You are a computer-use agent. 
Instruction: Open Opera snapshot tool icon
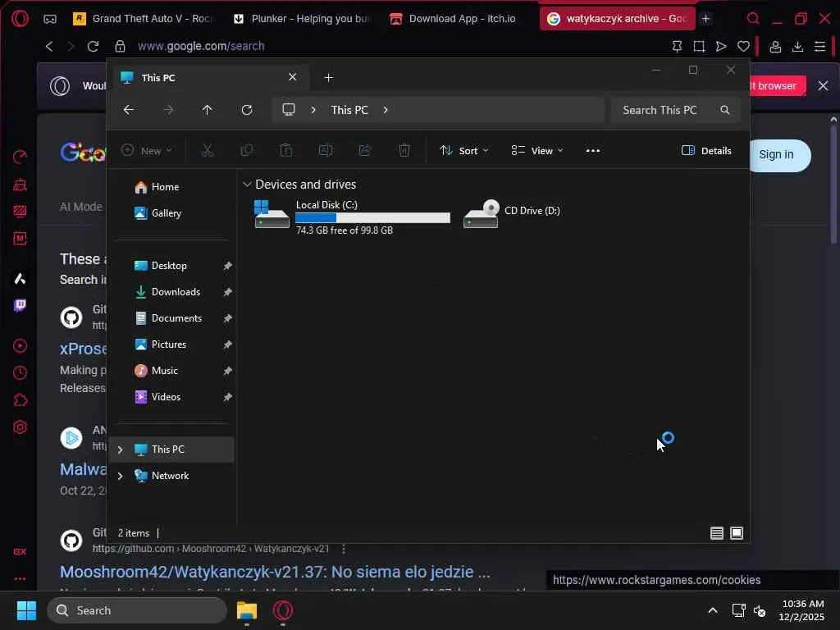pyautogui.click(x=699, y=47)
